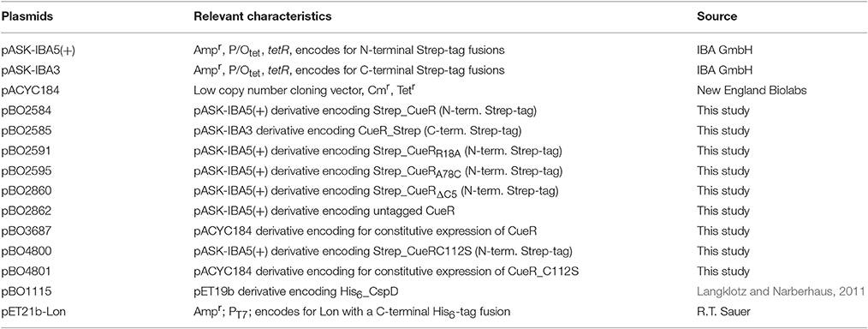Screen dimensions: 868x329
Task: Select the Relevant characteristics column header
Action: (x=263, y=16)
